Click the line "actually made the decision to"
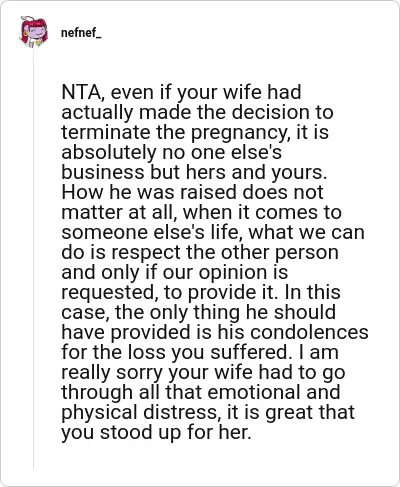The image size is (400, 487). 197,112
